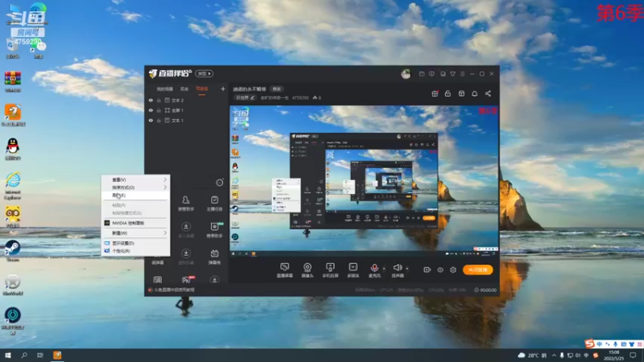
Task: Hide the 文本 1 layer
Action: pyautogui.click(x=151, y=121)
